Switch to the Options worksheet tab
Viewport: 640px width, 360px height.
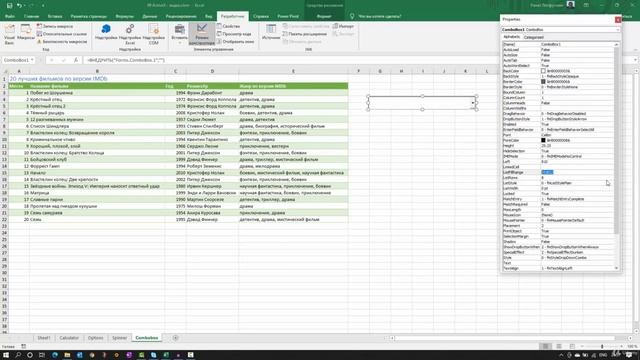[96, 338]
